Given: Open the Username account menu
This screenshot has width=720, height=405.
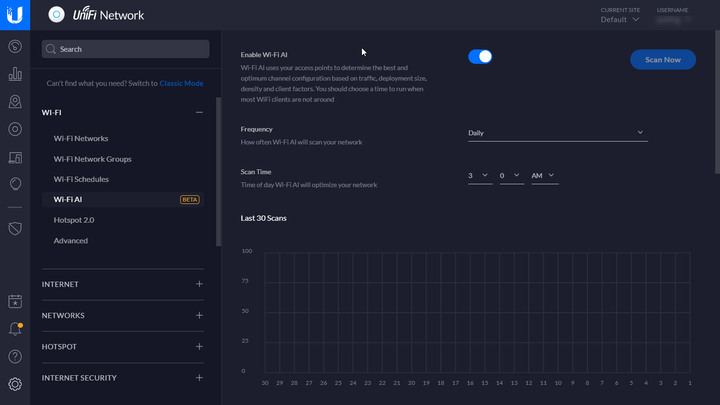Looking at the screenshot, I should coord(673,19).
